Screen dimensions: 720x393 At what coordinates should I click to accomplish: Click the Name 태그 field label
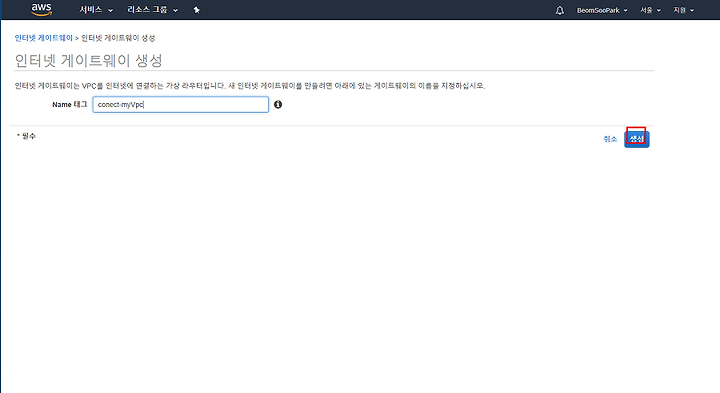pyautogui.click(x=69, y=104)
